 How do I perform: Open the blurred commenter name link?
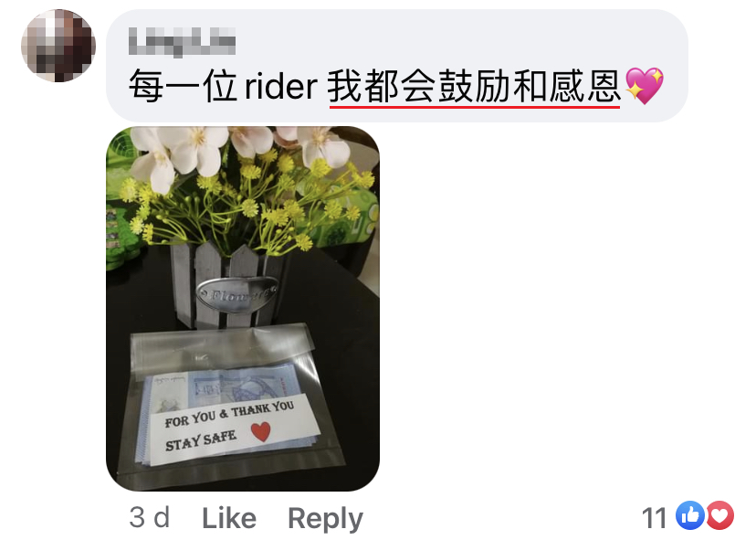pyautogui.click(x=183, y=42)
